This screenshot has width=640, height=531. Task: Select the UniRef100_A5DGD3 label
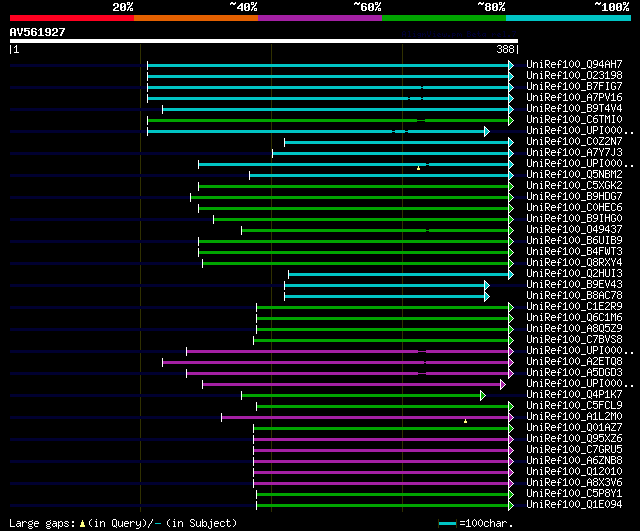coord(574,373)
